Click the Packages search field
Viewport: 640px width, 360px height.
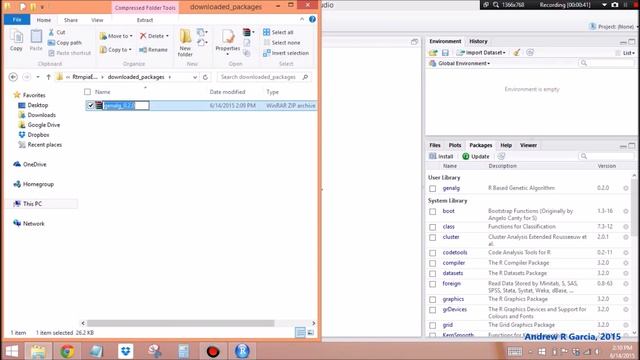point(607,156)
